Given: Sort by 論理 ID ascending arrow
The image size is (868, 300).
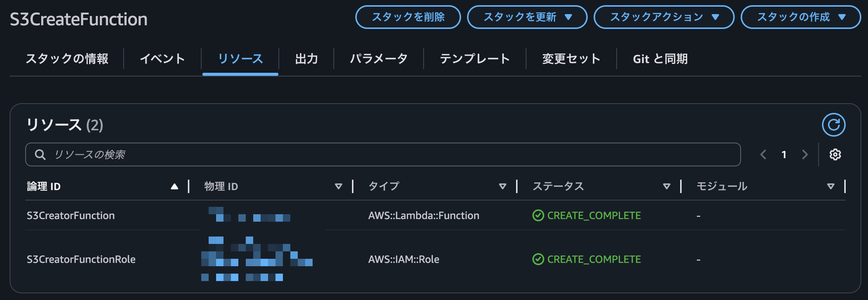Looking at the screenshot, I should point(174,186).
